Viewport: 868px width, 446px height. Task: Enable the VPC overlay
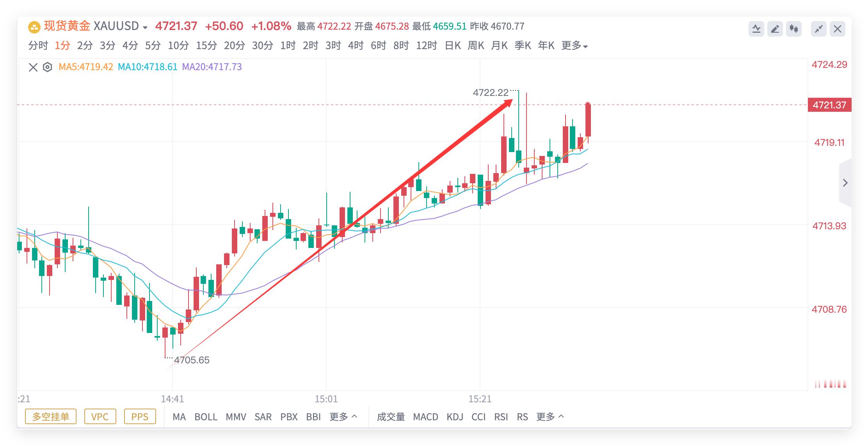pyautogui.click(x=100, y=417)
